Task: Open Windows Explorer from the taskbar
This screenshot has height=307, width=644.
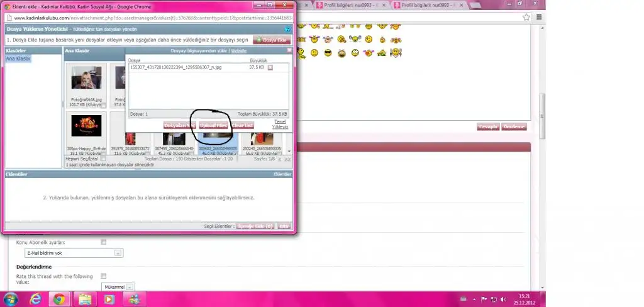Action: [85, 299]
